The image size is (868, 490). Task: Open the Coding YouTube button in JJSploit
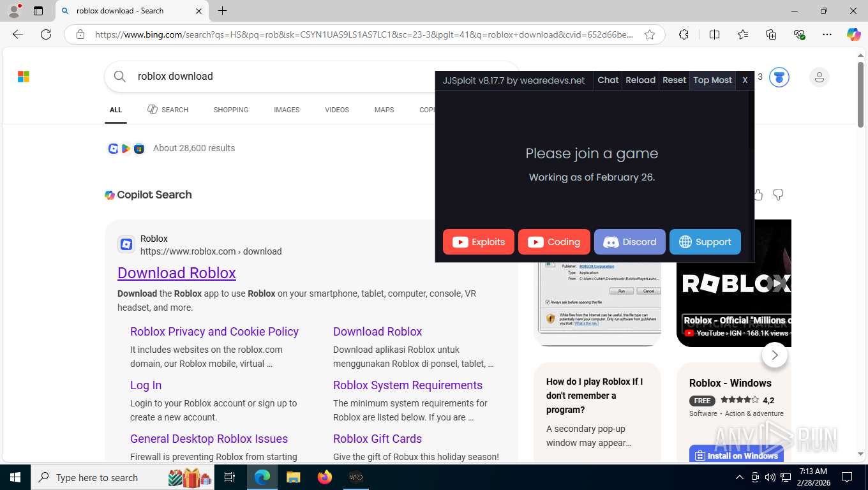554,242
